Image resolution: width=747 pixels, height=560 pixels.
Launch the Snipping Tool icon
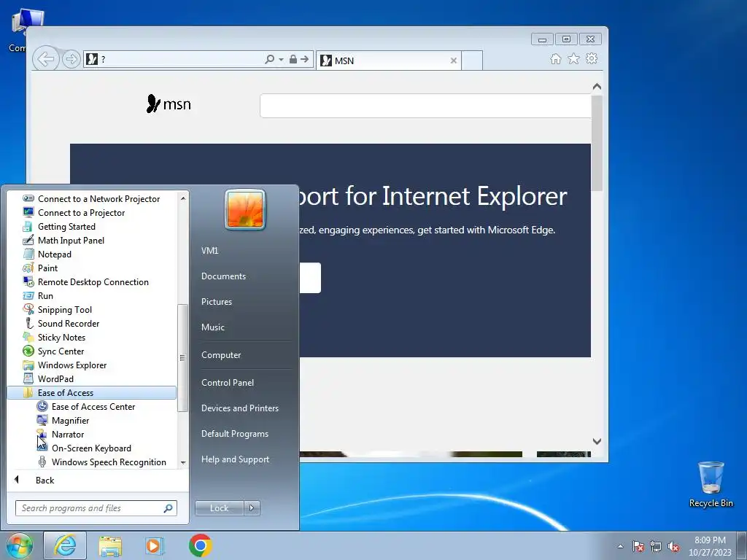tap(28, 309)
